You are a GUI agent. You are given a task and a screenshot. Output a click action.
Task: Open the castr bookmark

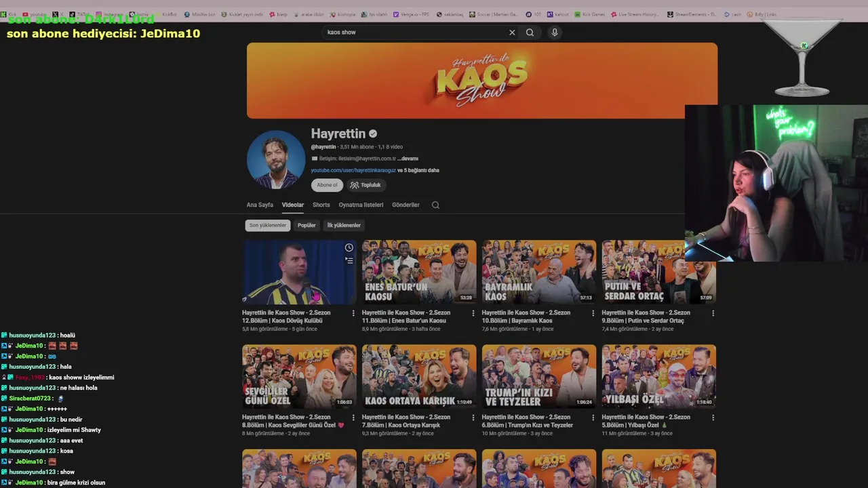pyautogui.click(x=732, y=14)
